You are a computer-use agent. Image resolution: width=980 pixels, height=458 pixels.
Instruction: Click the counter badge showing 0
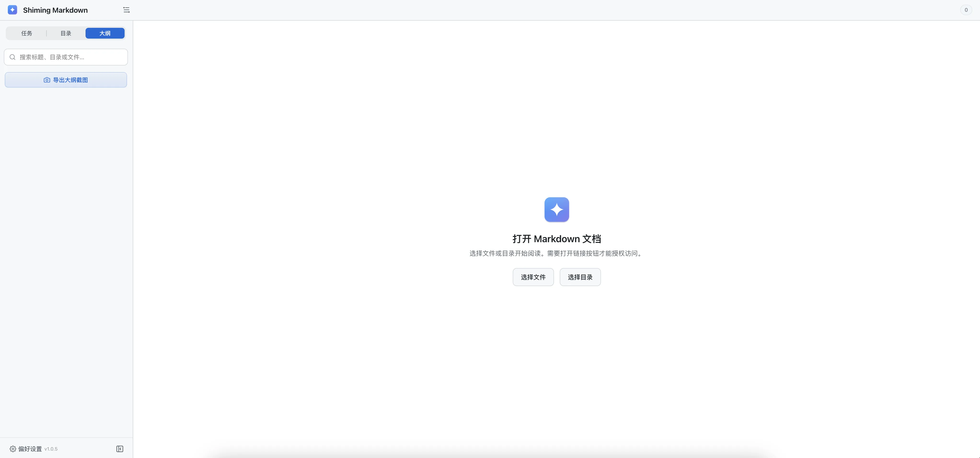pos(966,10)
